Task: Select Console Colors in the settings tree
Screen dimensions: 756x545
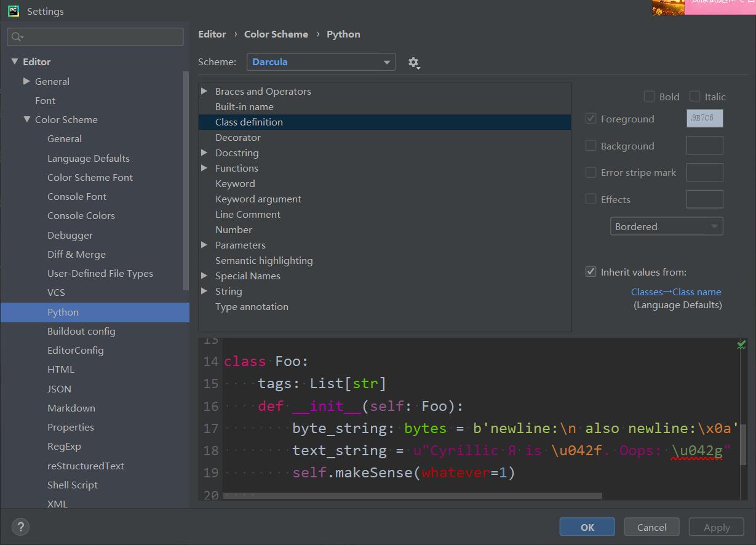Action: (81, 216)
